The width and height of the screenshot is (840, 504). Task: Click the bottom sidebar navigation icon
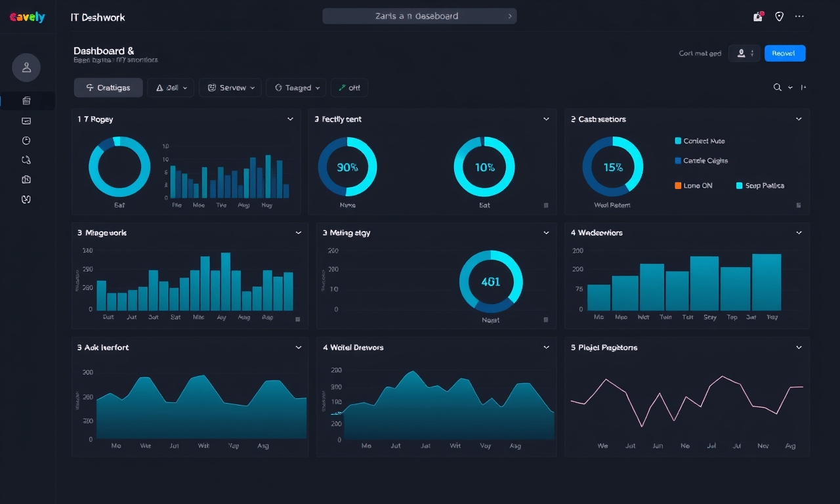click(26, 199)
